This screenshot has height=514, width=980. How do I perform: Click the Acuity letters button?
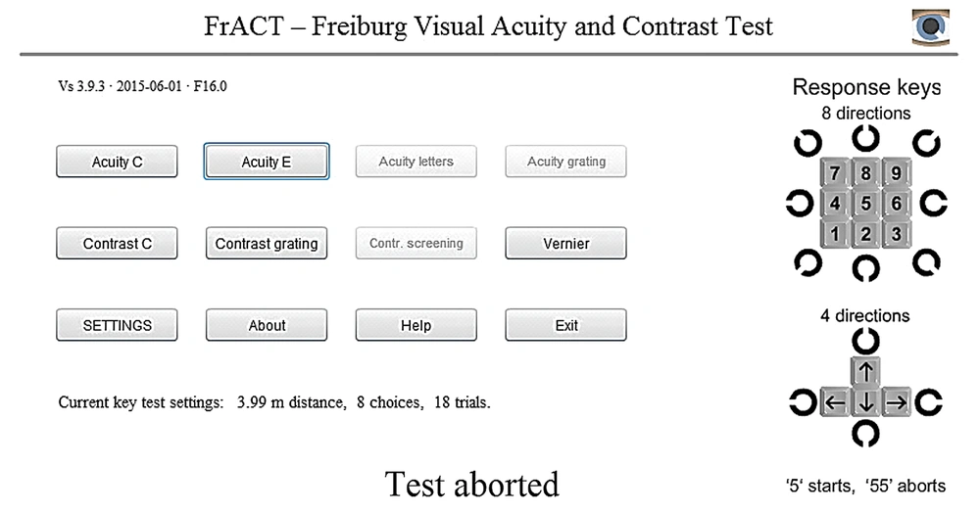(416, 162)
